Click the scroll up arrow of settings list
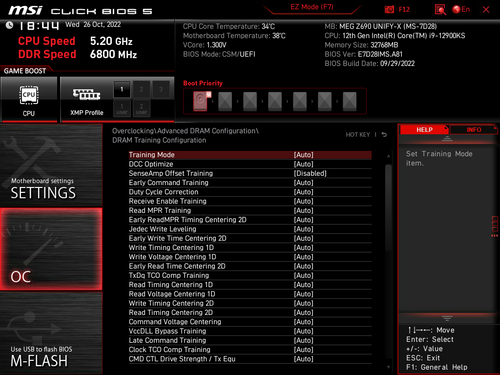The height and width of the screenshot is (375, 500). (x=388, y=156)
